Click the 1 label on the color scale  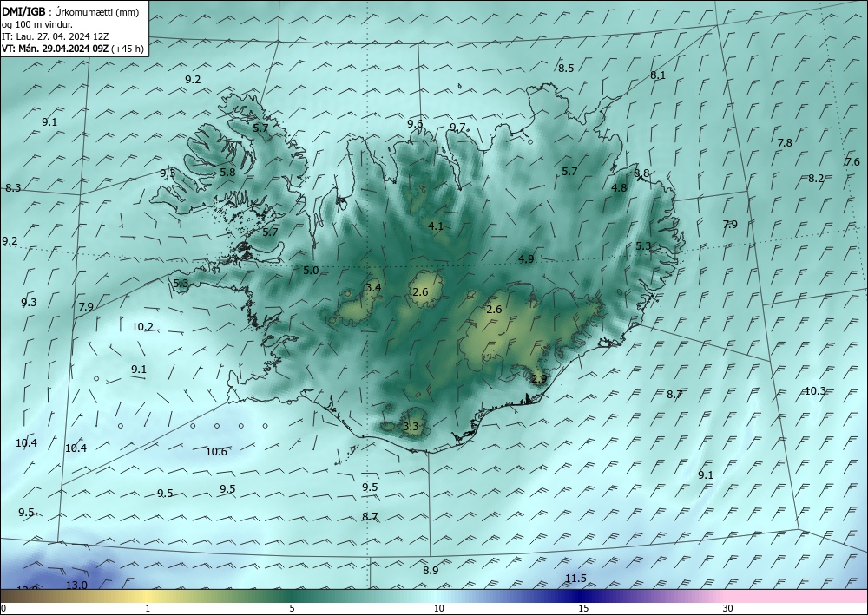tap(148, 608)
